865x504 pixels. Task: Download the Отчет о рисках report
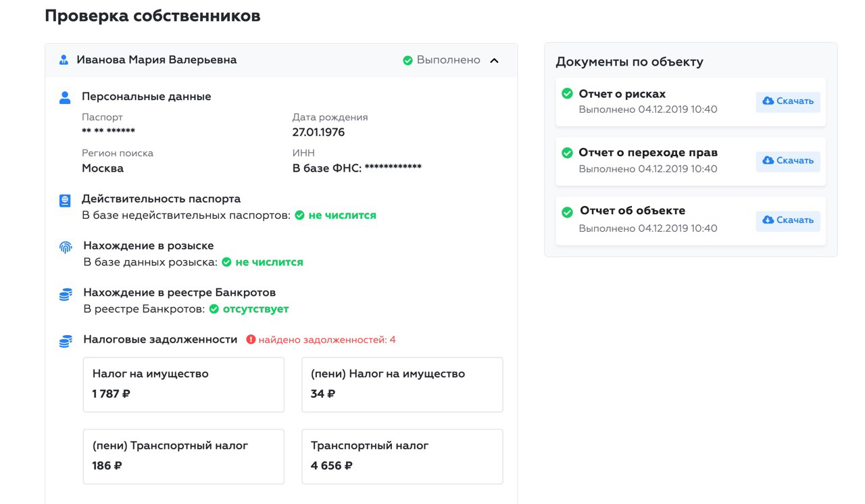tap(787, 101)
